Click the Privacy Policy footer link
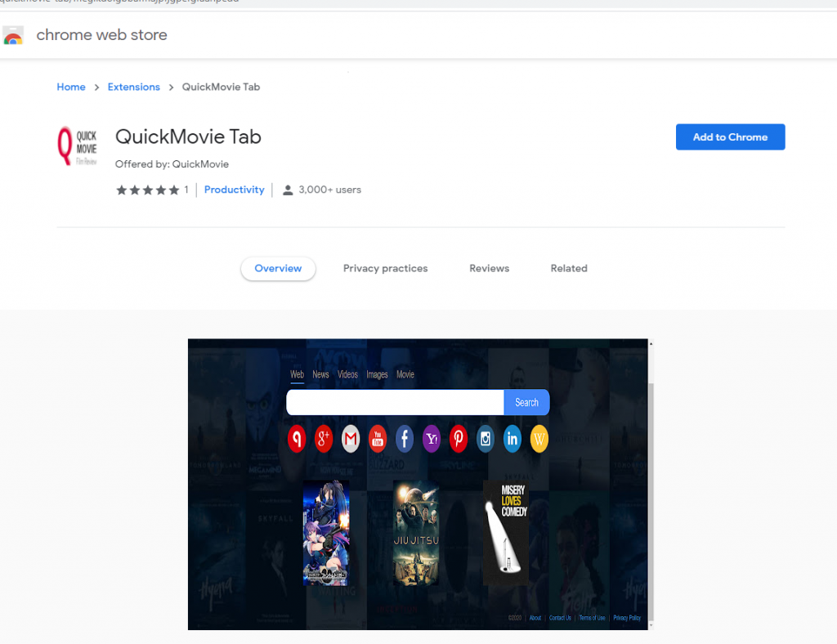This screenshot has height=644, width=837. coord(627,618)
